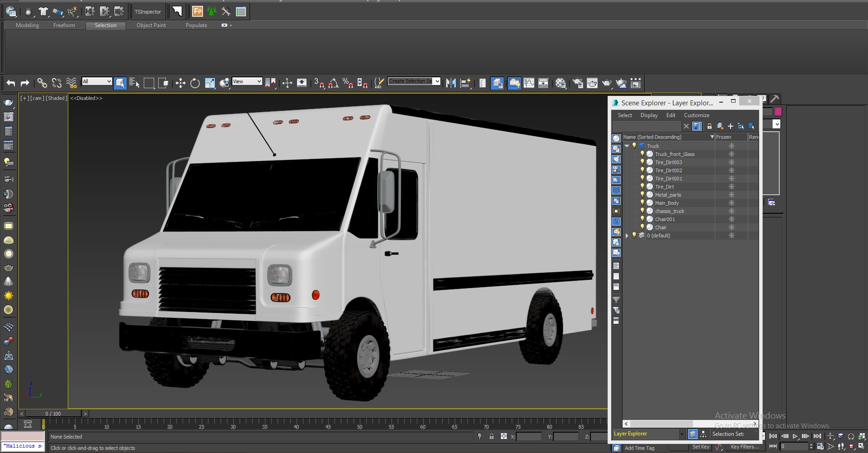Click Select and Place tool
868x453 pixels.
[224, 83]
